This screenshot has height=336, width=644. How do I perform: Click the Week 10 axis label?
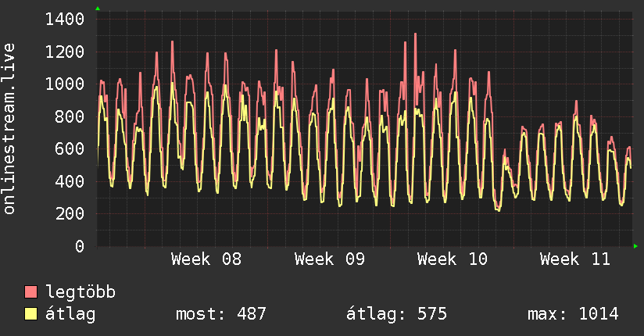pos(453,259)
